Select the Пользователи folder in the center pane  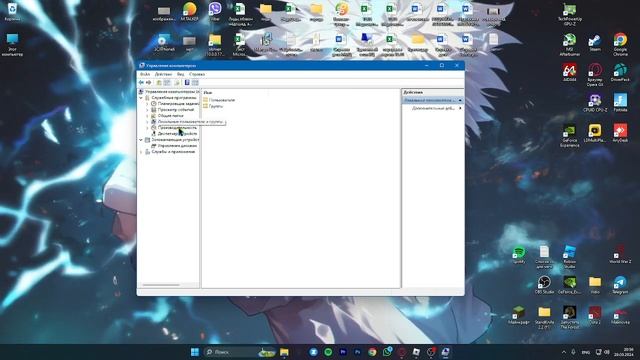[x=219, y=100]
